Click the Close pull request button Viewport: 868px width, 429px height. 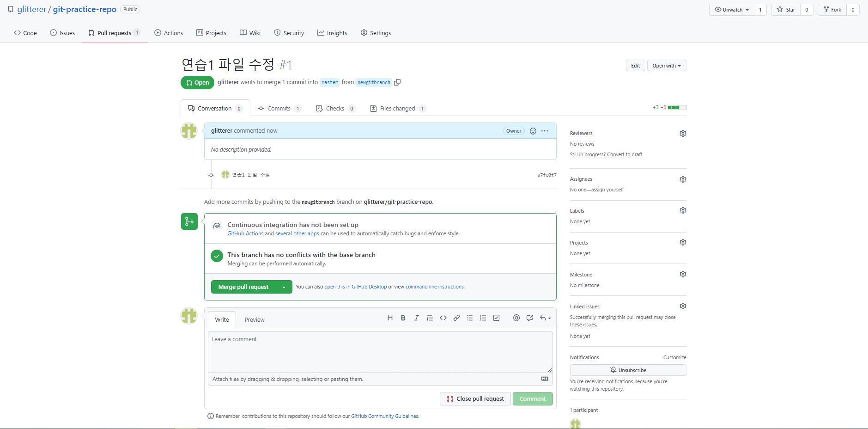click(x=475, y=399)
